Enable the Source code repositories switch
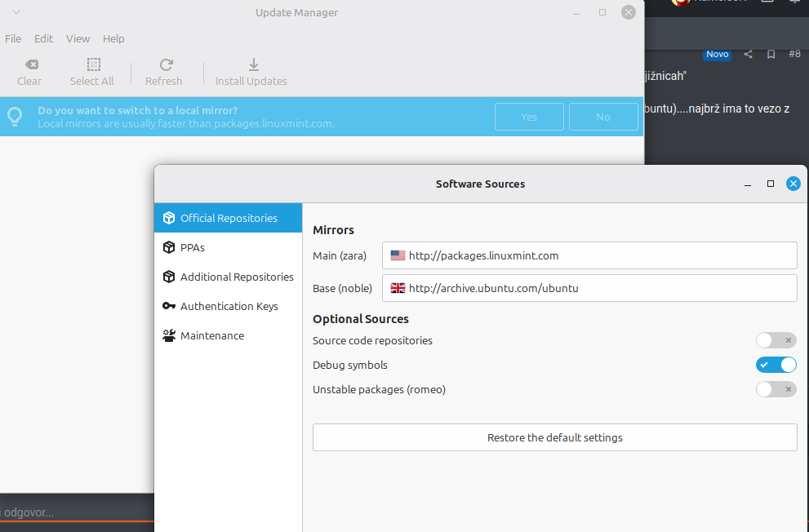This screenshot has height=532, width=809. coord(775,341)
